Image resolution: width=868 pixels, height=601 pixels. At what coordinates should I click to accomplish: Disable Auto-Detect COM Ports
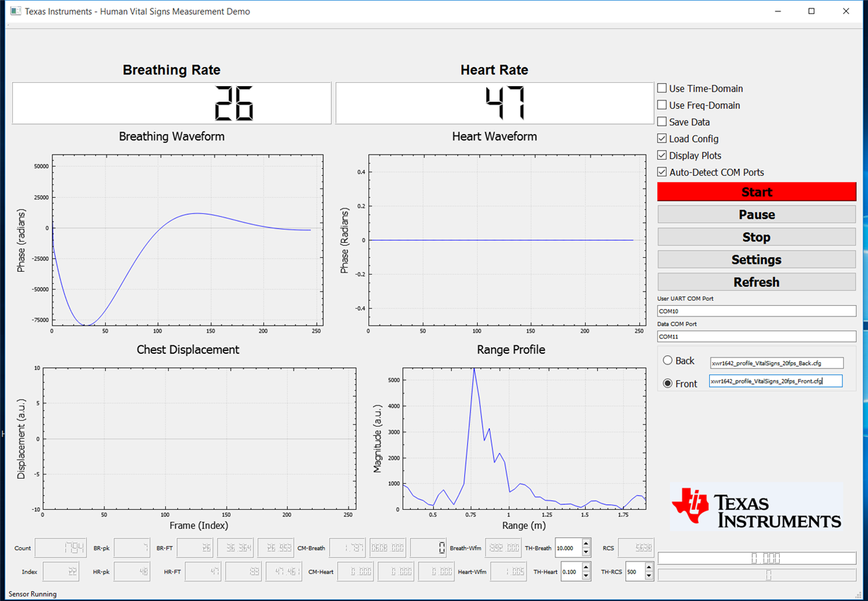click(662, 172)
